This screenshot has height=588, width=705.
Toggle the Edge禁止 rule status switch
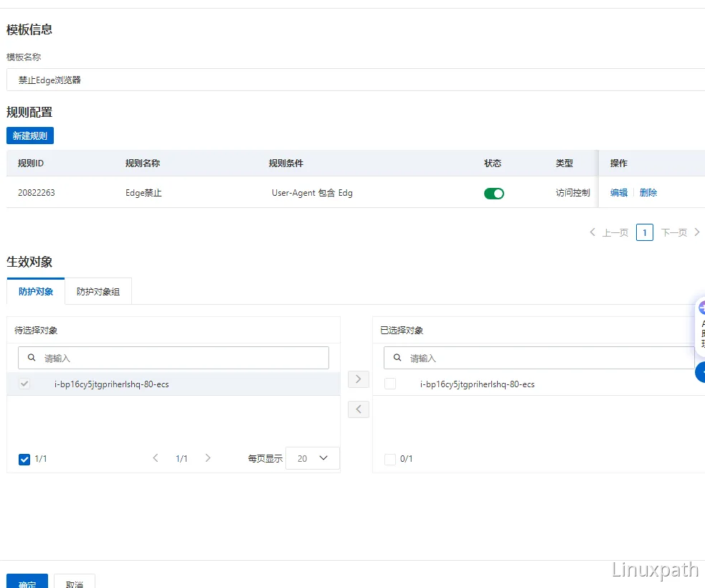493,194
